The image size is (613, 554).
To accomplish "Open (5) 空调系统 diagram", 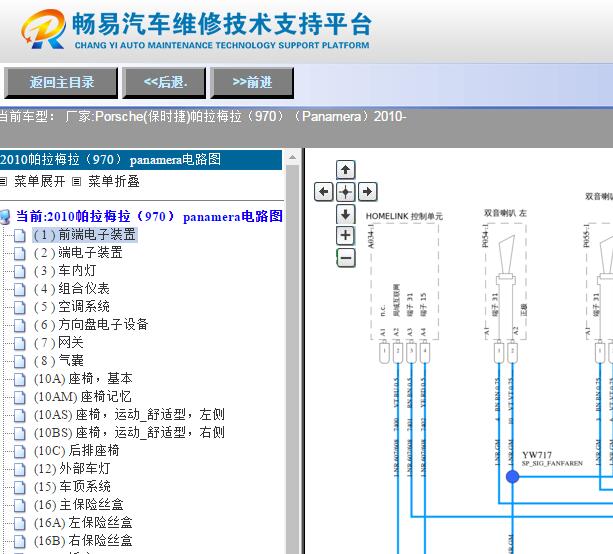I will click(72, 307).
